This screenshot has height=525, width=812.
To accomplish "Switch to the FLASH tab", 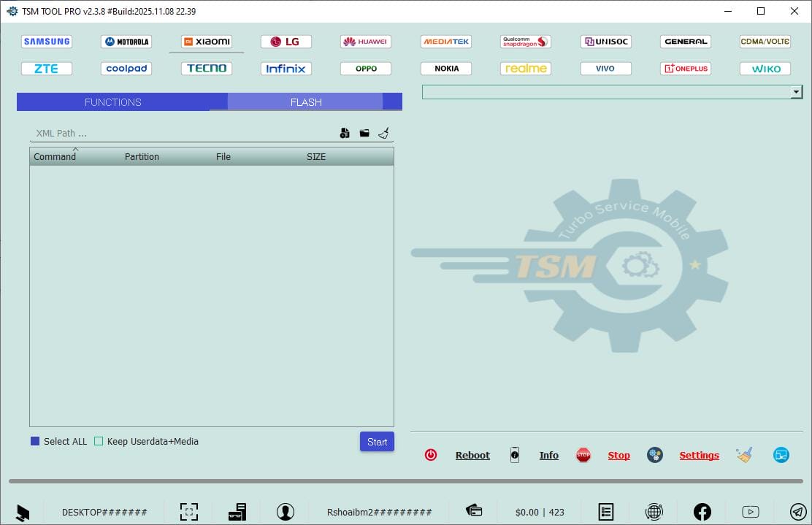I will 306,102.
